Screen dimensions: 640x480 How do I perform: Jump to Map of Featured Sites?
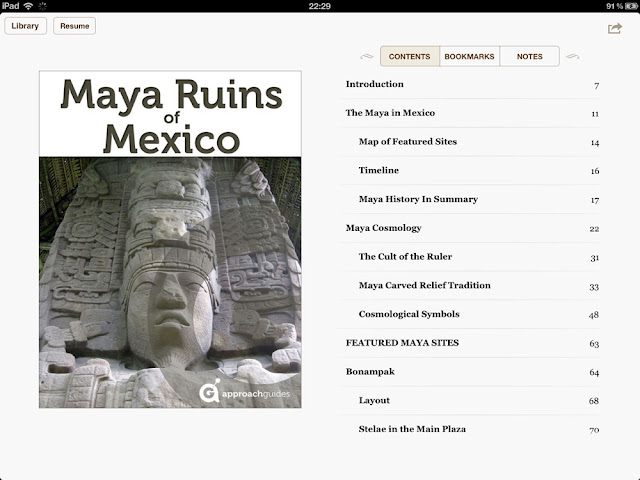(x=407, y=142)
